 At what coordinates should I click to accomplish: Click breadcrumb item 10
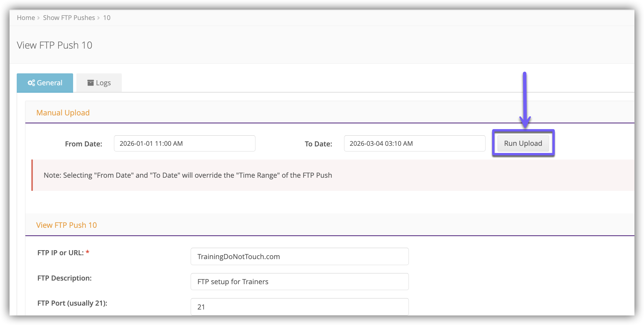tap(107, 18)
